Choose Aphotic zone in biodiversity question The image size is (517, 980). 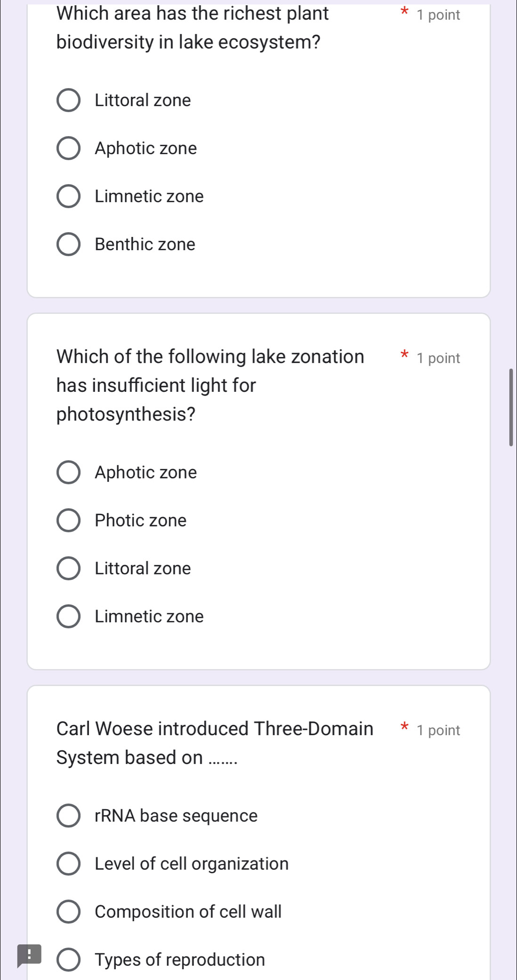tap(68, 148)
